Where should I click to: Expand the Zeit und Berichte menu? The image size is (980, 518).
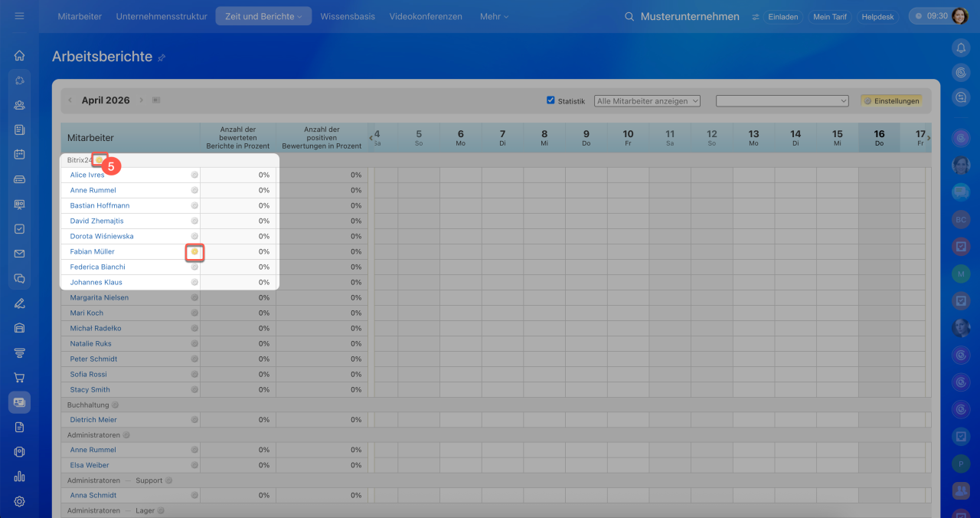click(x=263, y=16)
